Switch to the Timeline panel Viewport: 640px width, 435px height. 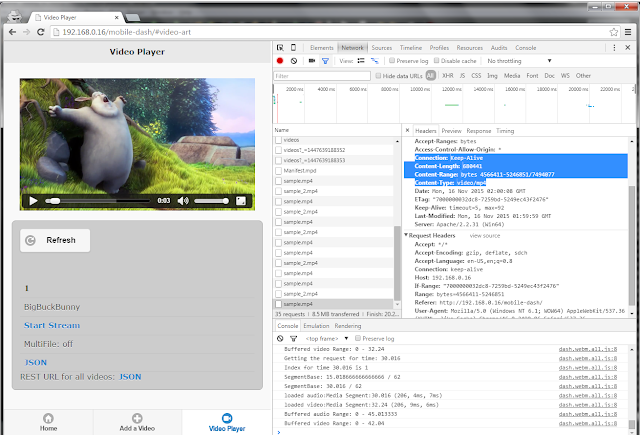tap(411, 48)
